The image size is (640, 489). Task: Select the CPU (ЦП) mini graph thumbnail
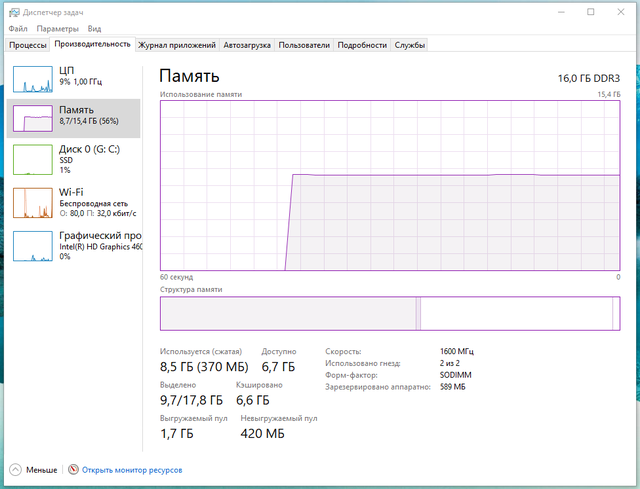click(32, 77)
